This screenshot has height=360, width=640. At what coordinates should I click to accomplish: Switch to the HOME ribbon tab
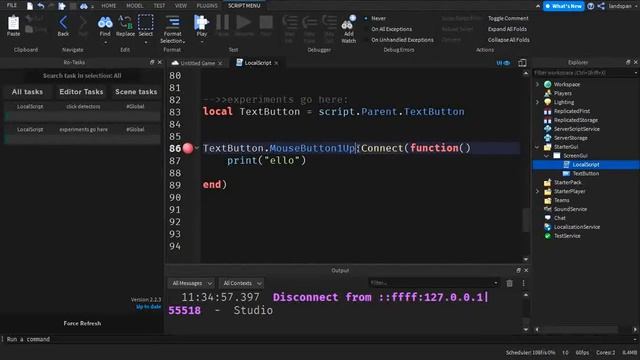tap(109, 6)
